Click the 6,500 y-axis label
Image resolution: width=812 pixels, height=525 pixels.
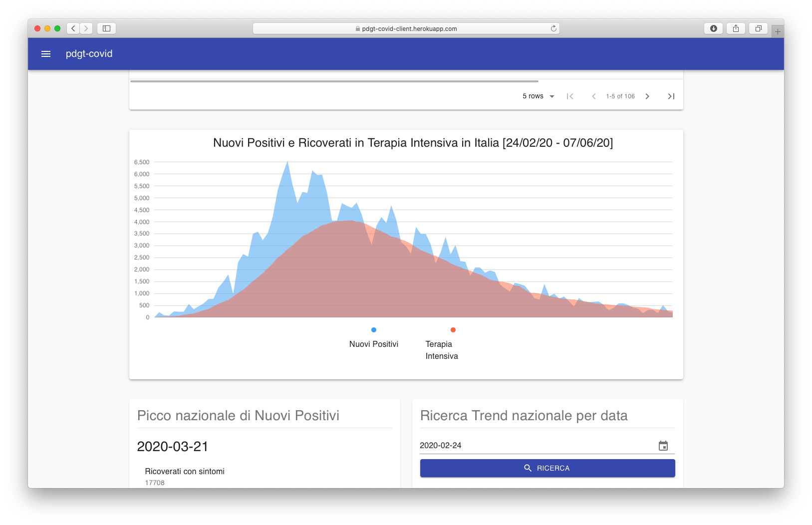(142, 162)
